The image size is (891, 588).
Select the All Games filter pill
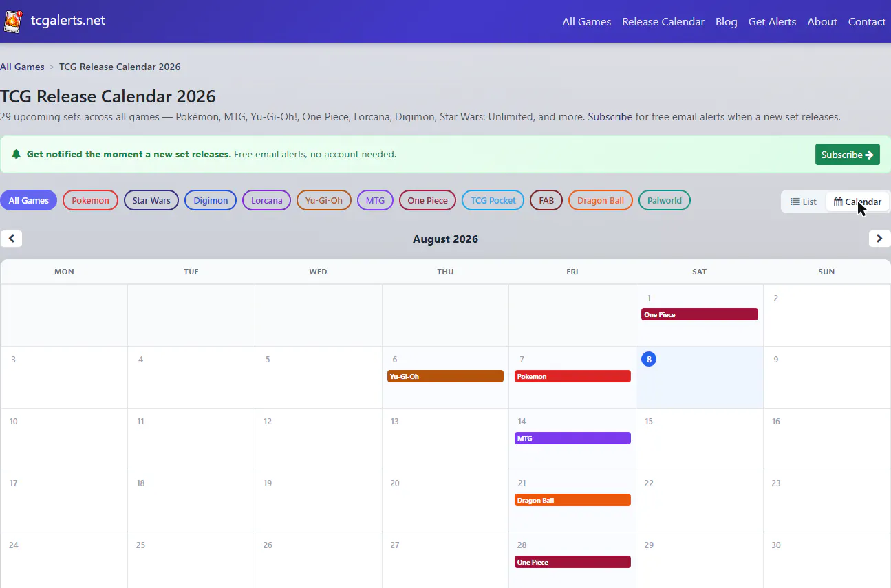pyautogui.click(x=29, y=201)
